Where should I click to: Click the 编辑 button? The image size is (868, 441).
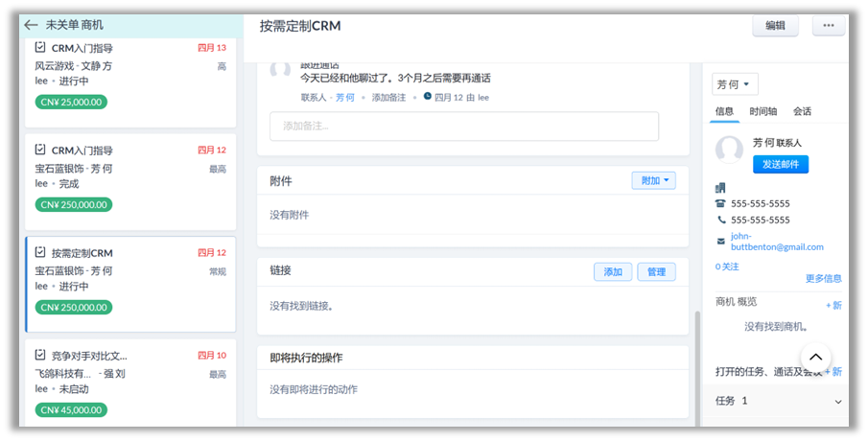(x=775, y=26)
